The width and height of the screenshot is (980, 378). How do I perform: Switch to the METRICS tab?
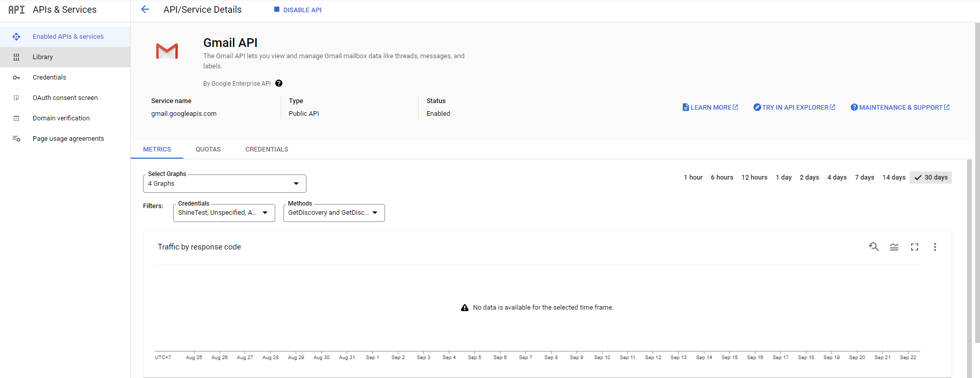[x=157, y=149]
